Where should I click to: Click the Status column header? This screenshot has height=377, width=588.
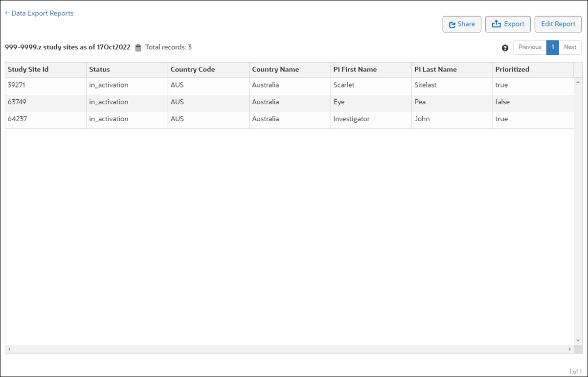pos(99,69)
